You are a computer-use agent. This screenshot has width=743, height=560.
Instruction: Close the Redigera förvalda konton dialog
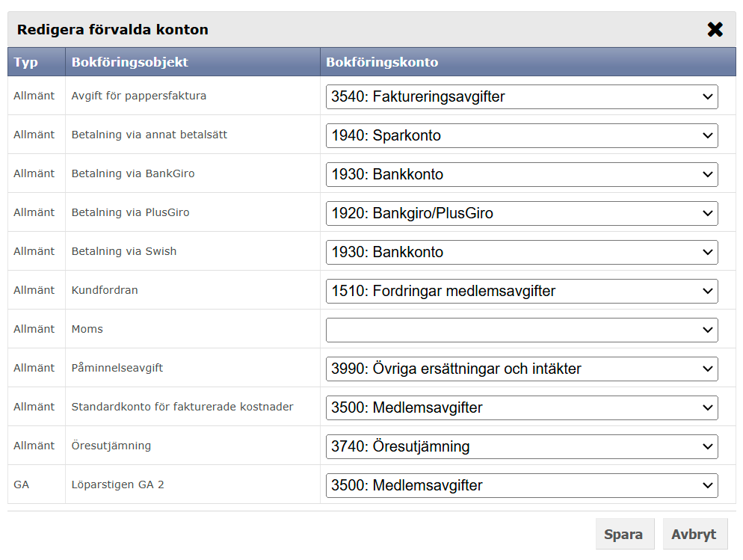click(x=715, y=30)
